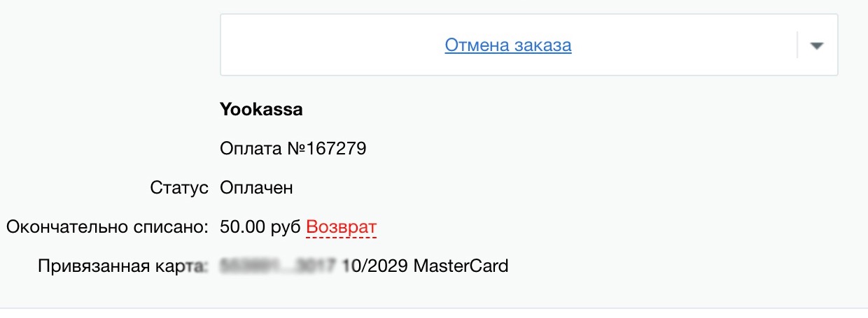Image resolution: width=868 pixels, height=318 pixels.
Task: Click the Привязанная карта label
Action: [x=121, y=266]
